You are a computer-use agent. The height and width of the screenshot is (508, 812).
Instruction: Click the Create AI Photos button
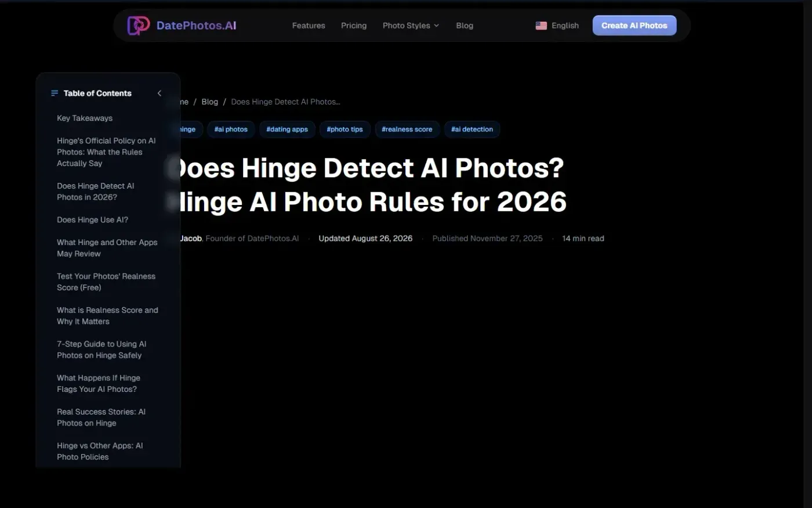tap(635, 26)
